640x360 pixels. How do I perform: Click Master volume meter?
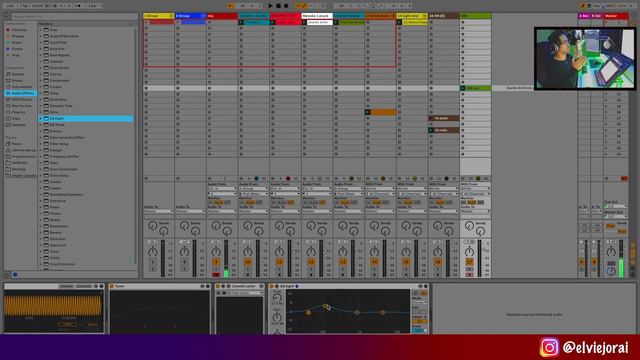[x=621, y=258]
